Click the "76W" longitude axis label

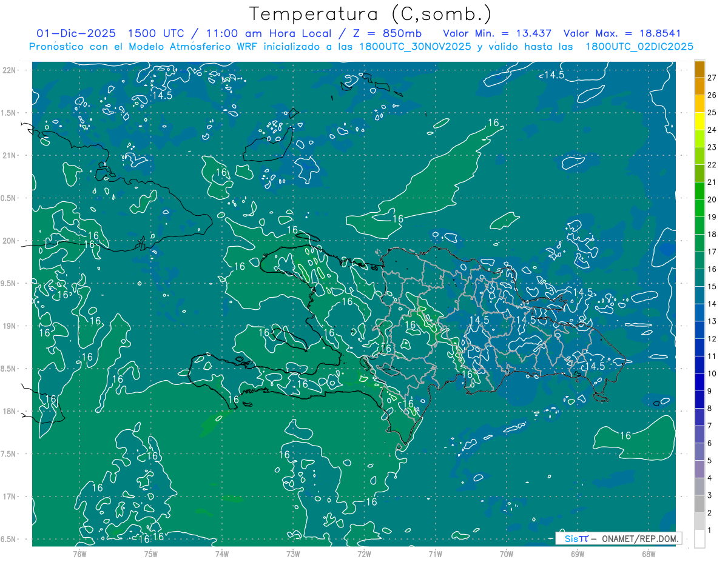tap(79, 553)
